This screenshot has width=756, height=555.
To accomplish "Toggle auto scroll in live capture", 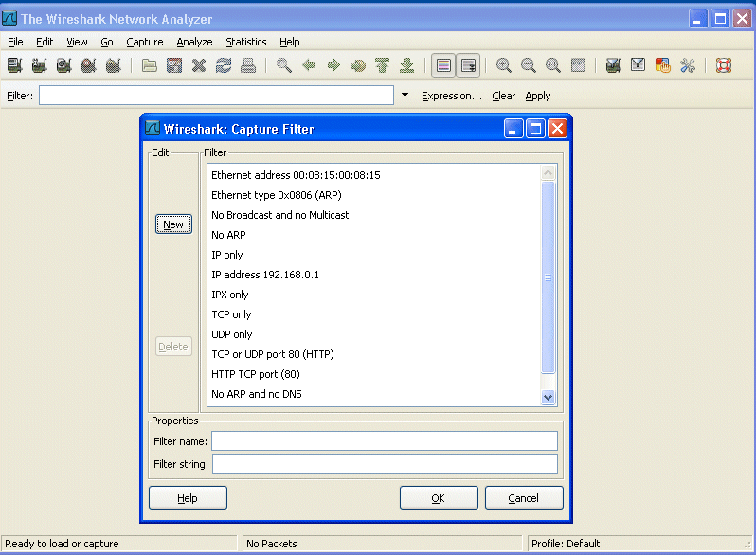I will point(468,65).
